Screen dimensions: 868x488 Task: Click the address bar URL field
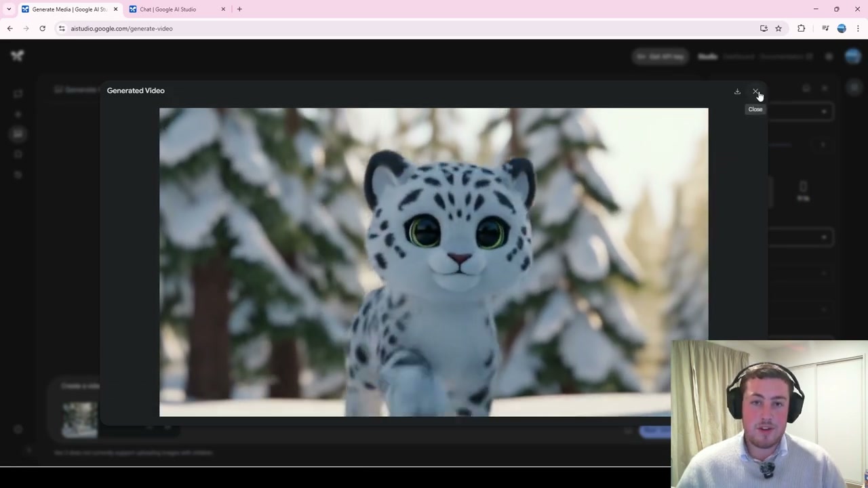pyautogui.click(x=407, y=28)
